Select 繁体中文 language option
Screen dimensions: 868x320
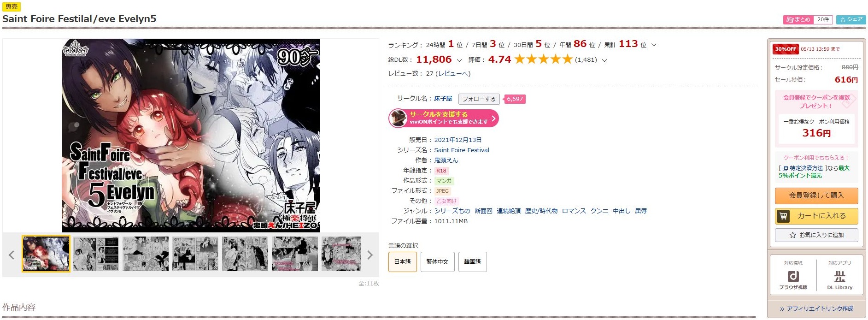click(437, 262)
